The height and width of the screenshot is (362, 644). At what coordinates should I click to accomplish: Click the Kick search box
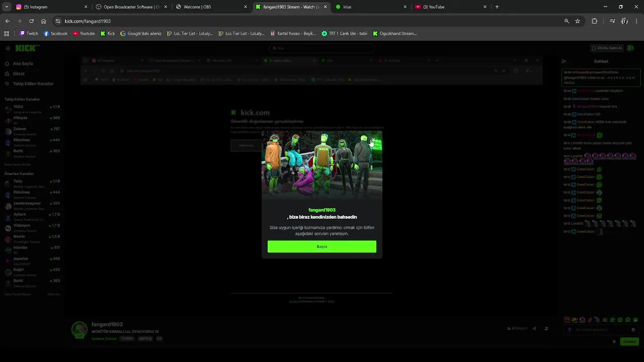[x=322, y=48]
